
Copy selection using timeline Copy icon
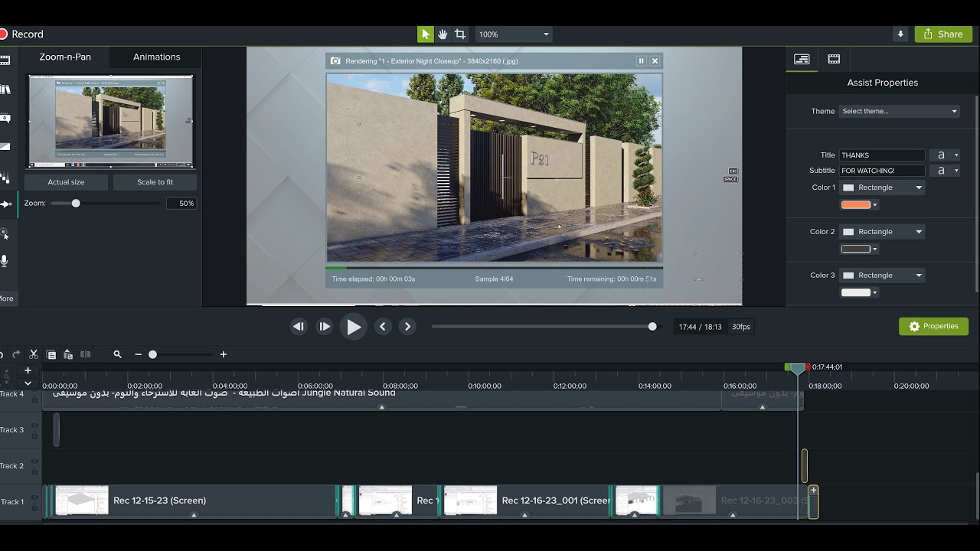click(x=51, y=354)
